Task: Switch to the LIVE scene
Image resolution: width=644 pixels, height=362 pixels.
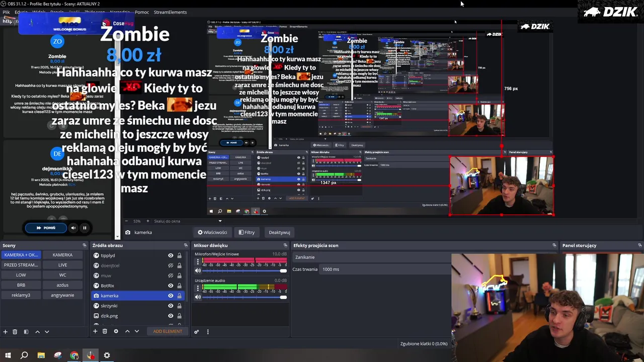Action: coord(62,265)
